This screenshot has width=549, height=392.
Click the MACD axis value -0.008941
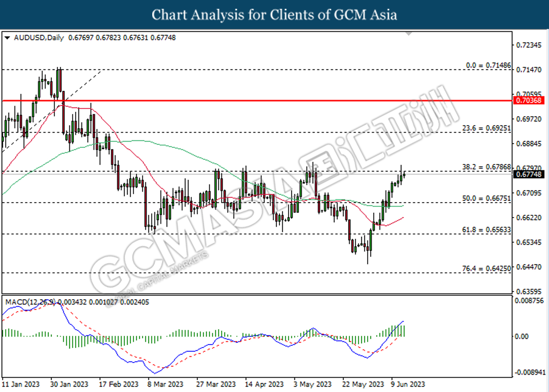pyautogui.click(x=530, y=372)
